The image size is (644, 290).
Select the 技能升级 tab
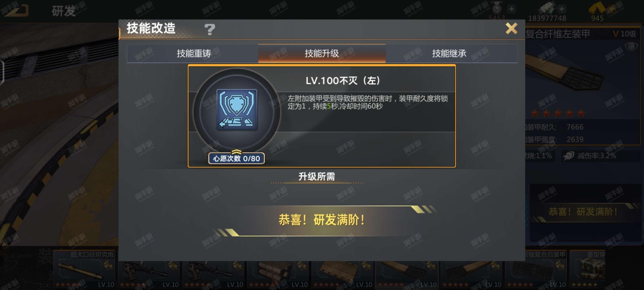pos(322,53)
